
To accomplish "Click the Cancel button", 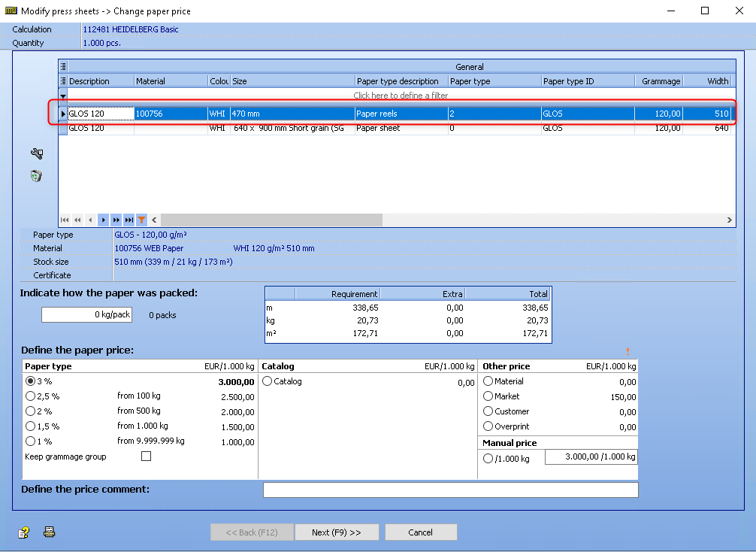I will [420, 532].
